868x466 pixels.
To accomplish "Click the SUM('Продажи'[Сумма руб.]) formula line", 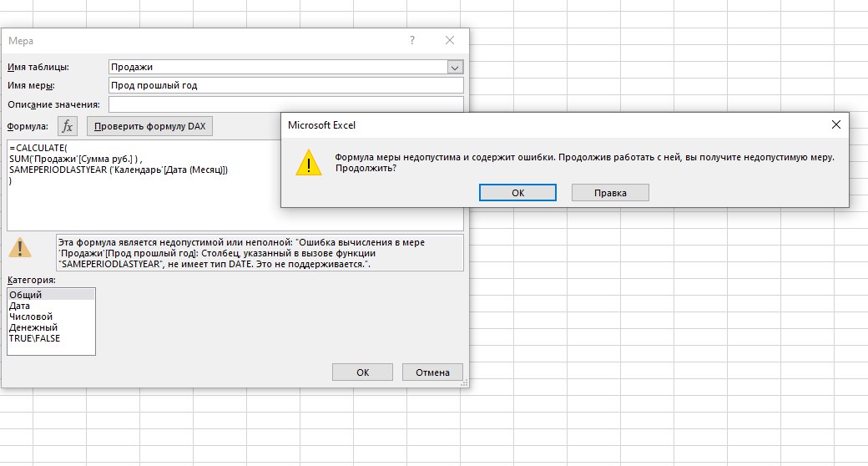I will tap(76, 159).
